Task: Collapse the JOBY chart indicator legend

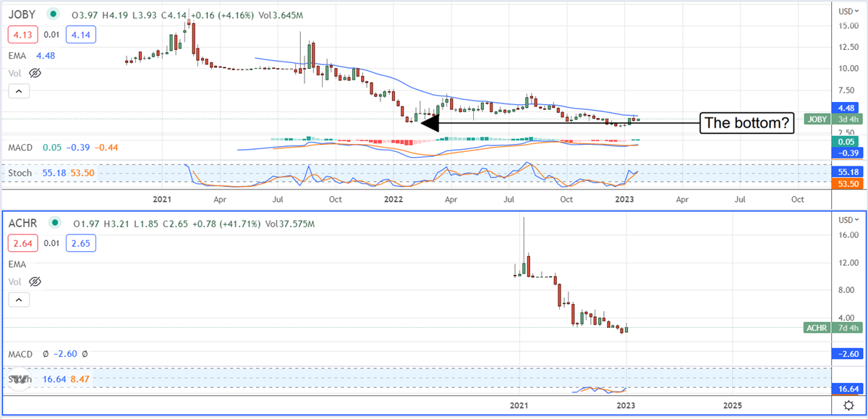Action: [x=19, y=91]
